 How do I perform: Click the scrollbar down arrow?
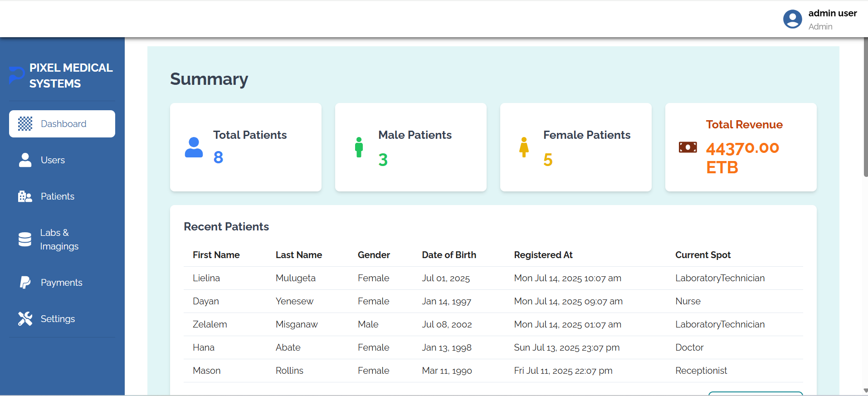pyautogui.click(x=866, y=391)
